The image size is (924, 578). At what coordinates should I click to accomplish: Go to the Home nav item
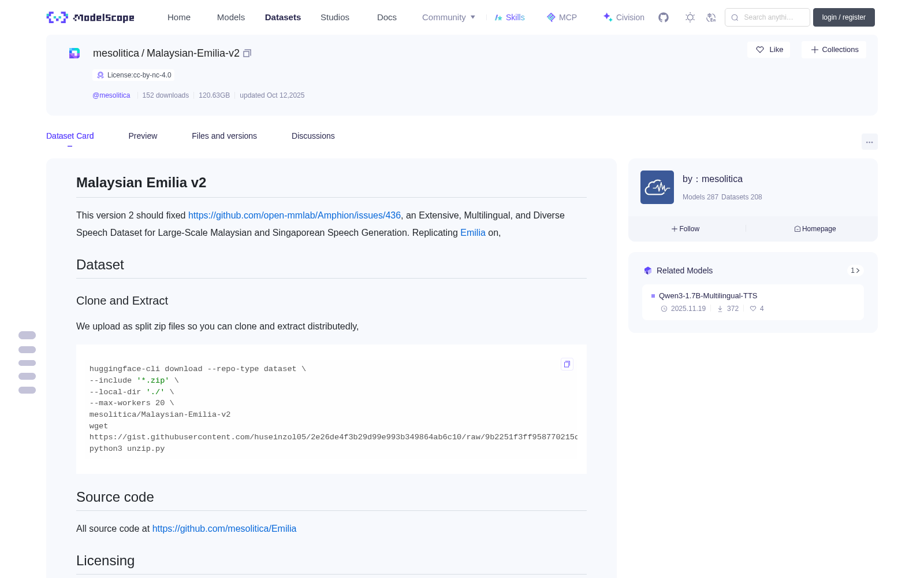179,17
